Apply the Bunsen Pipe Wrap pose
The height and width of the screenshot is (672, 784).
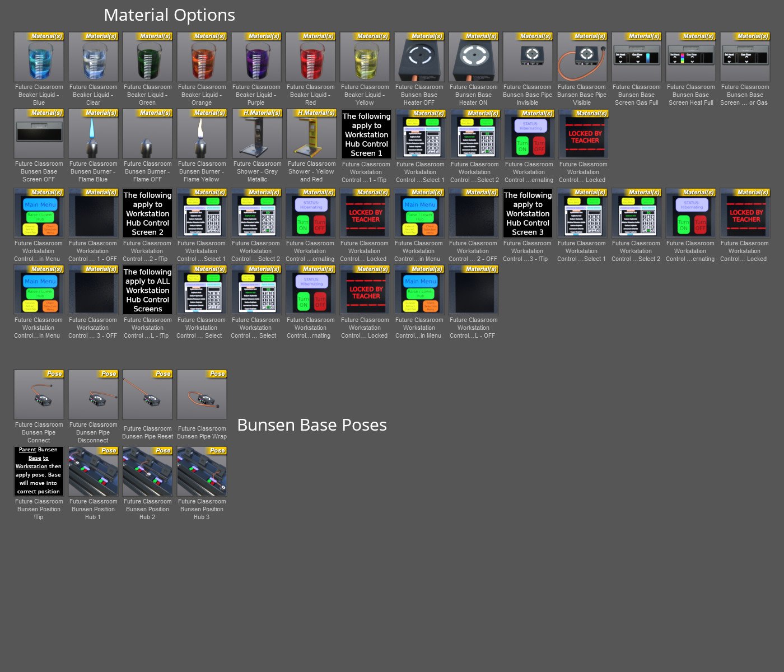[202, 394]
